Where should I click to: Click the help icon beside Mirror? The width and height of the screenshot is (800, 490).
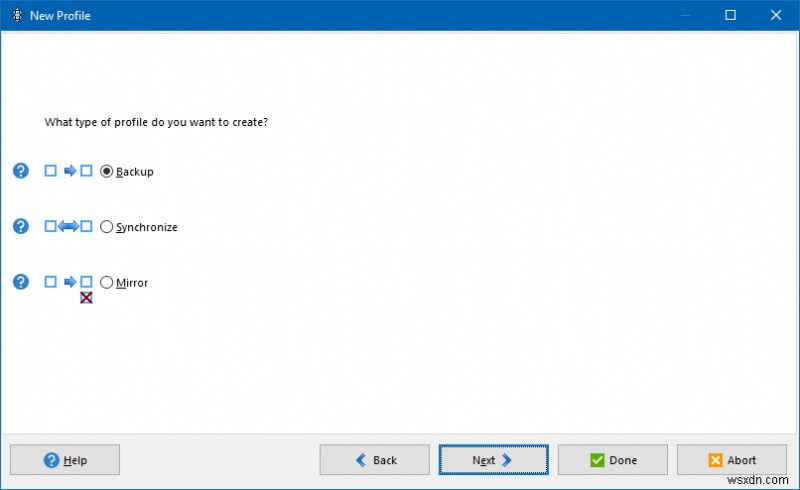(x=20, y=283)
